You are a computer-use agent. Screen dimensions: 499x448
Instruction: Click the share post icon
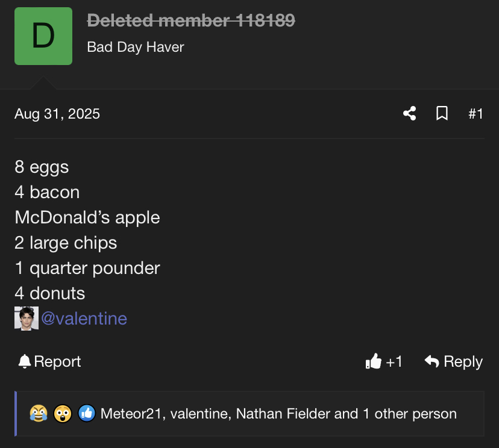(410, 114)
